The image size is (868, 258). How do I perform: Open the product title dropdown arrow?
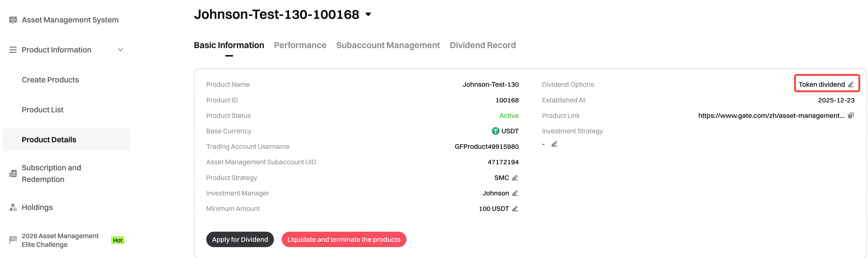pos(368,14)
